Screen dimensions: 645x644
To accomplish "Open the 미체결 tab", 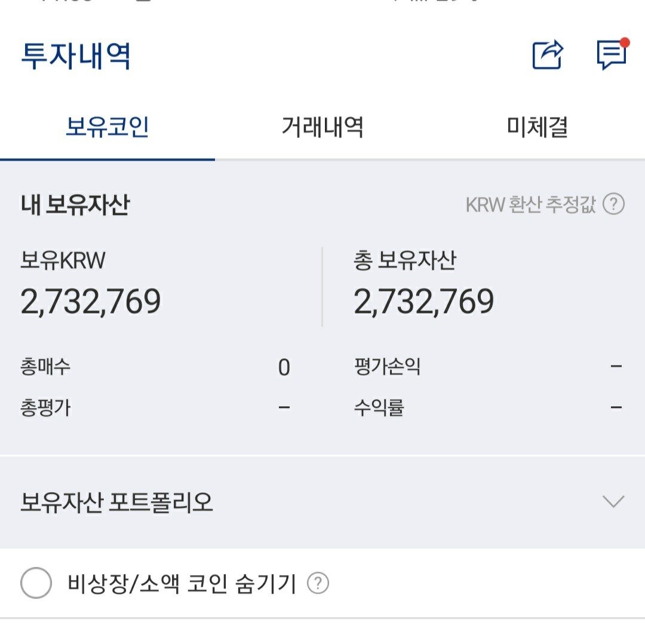I will point(536,126).
